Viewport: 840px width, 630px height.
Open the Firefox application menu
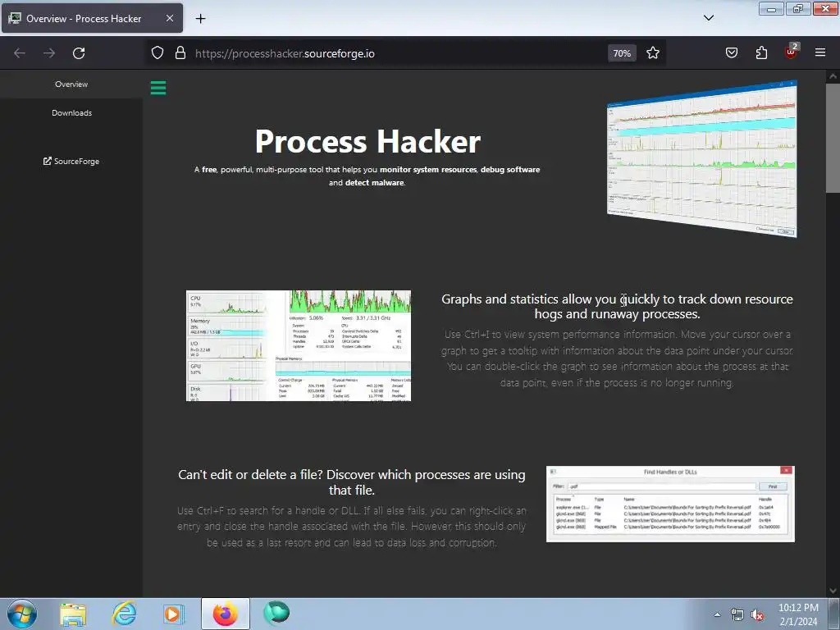tap(820, 52)
